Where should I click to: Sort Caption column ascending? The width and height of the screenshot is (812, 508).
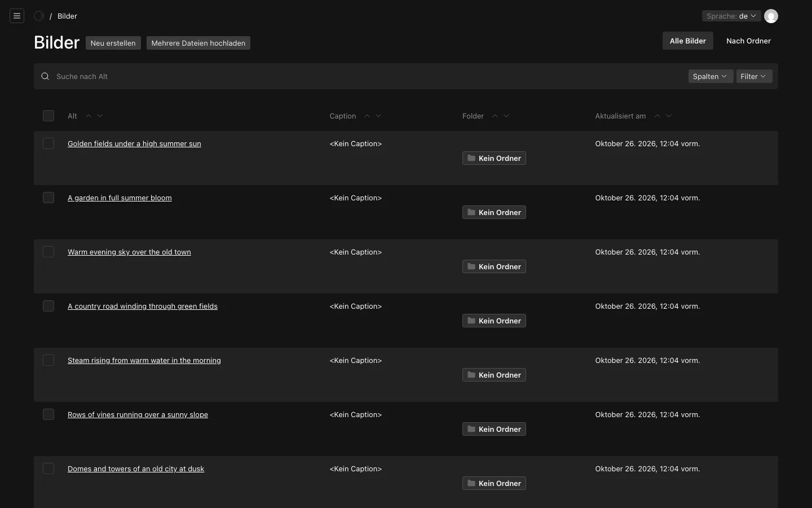(x=367, y=116)
